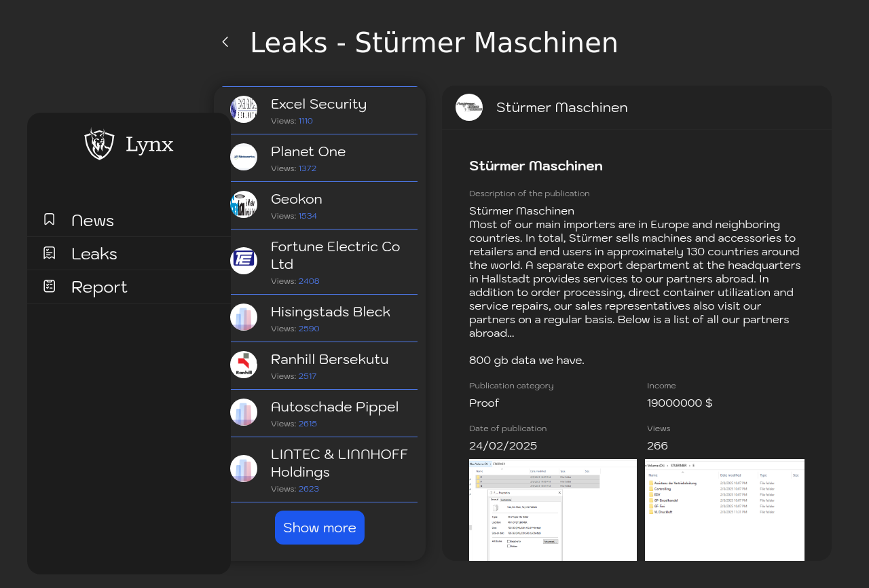Screen dimensions: 869x588
Task: Open the right folder listing screenshot thumbnail
Action: point(724,510)
